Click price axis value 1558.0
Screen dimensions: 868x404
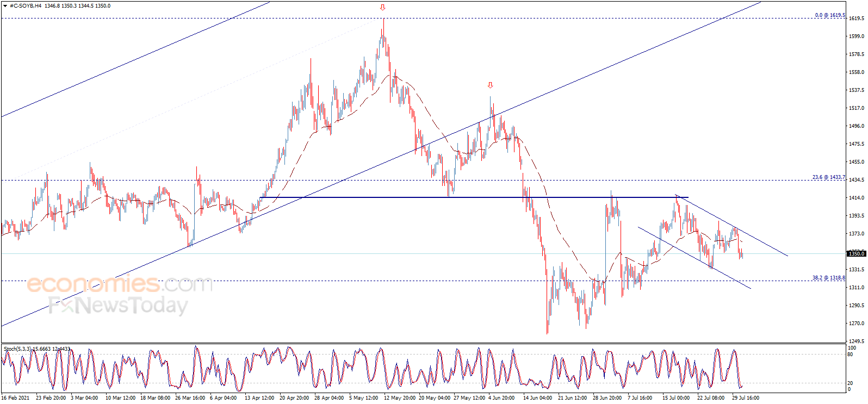click(x=856, y=72)
